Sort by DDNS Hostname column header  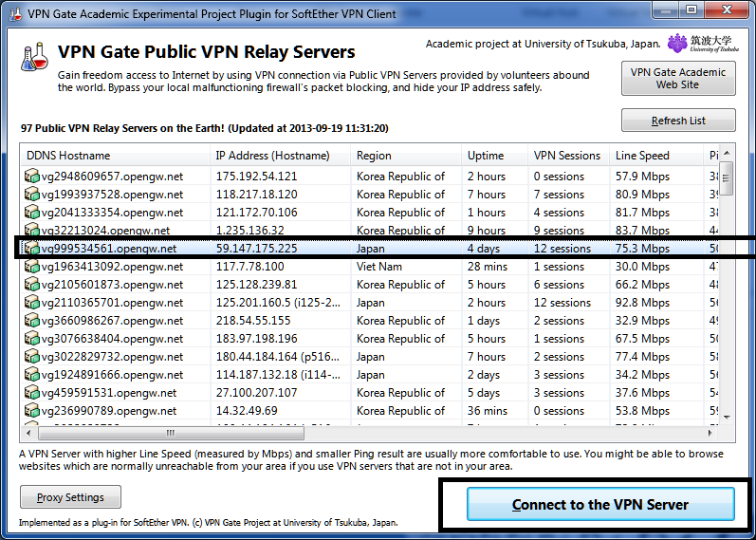[115, 156]
